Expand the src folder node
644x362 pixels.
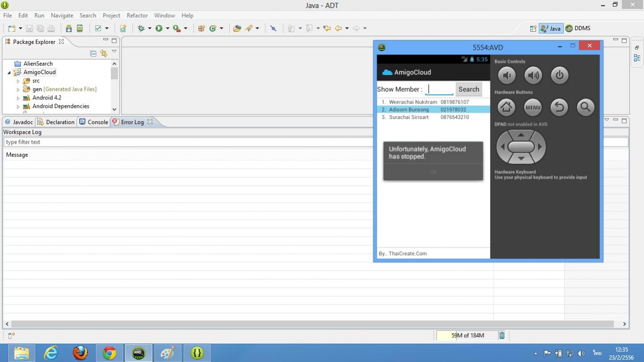coord(18,81)
